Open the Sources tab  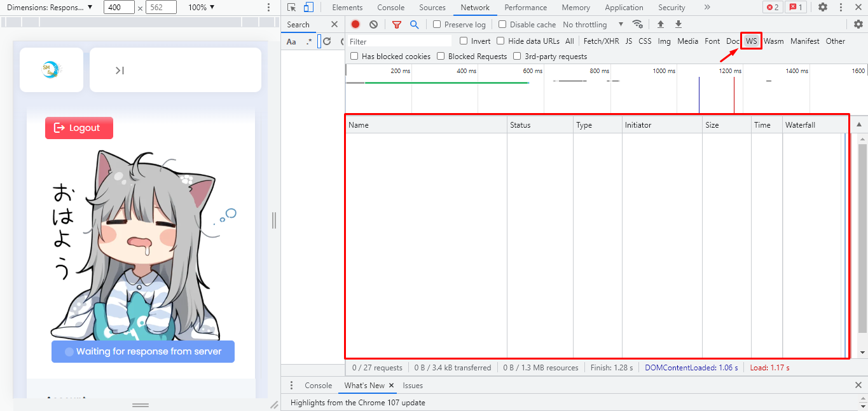coord(432,8)
